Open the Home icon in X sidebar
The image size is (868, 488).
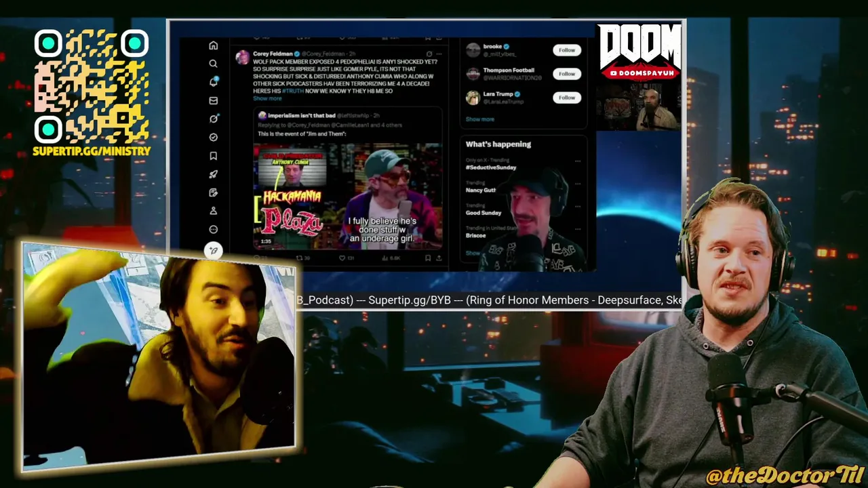(213, 45)
